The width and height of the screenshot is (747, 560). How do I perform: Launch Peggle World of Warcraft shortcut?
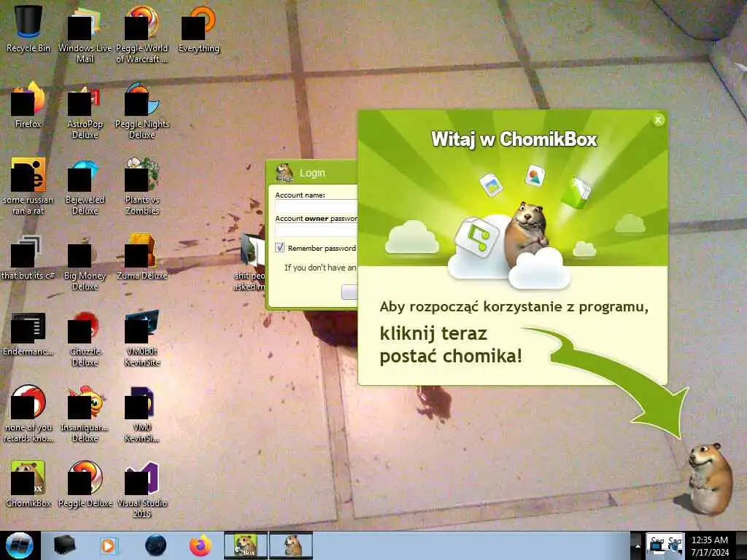[x=142, y=34]
